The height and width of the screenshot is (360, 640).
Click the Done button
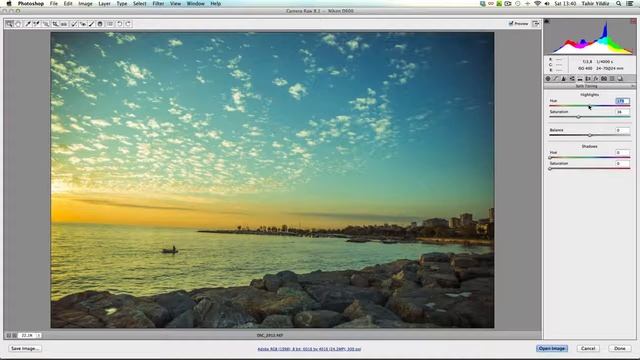point(620,349)
